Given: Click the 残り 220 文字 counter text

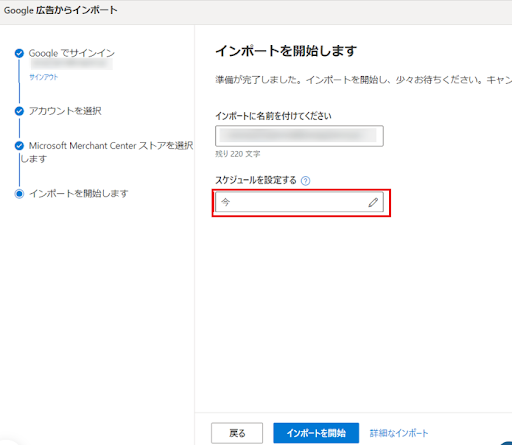Looking at the screenshot, I should (x=238, y=154).
